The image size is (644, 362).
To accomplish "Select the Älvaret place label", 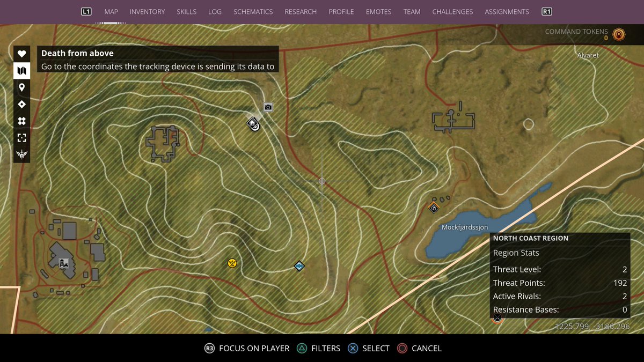I will pyautogui.click(x=588, y=55).
